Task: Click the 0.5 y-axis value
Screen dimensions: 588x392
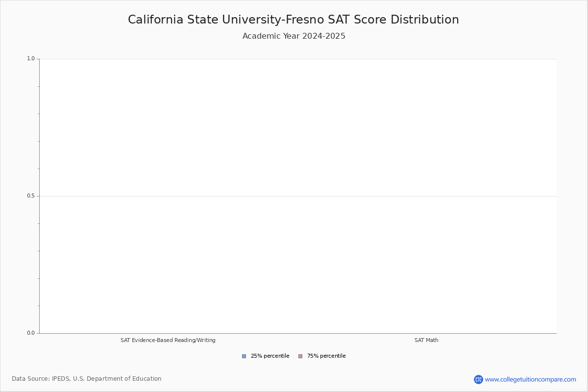Action: point(30,196)
